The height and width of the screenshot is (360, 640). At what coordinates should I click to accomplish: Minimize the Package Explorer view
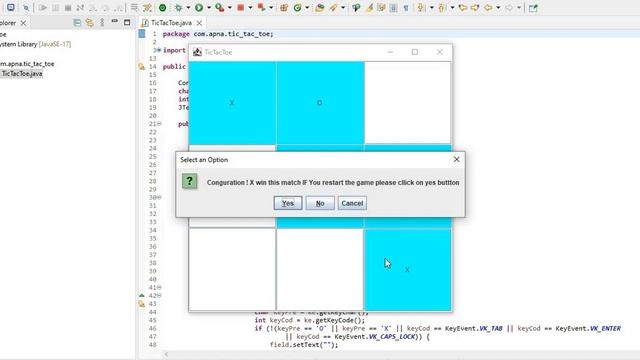pos(115,22)
